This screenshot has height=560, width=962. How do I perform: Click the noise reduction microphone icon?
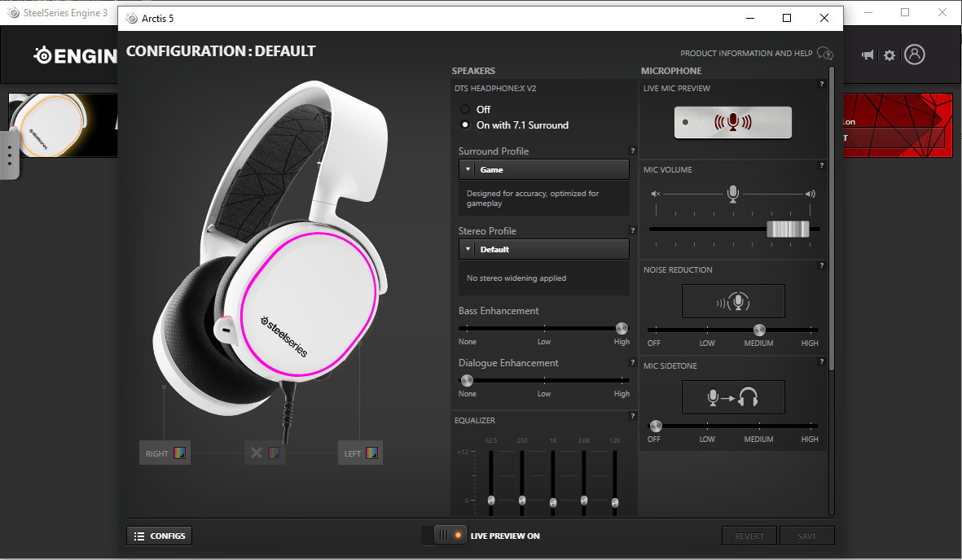click(x=733, y=301)
